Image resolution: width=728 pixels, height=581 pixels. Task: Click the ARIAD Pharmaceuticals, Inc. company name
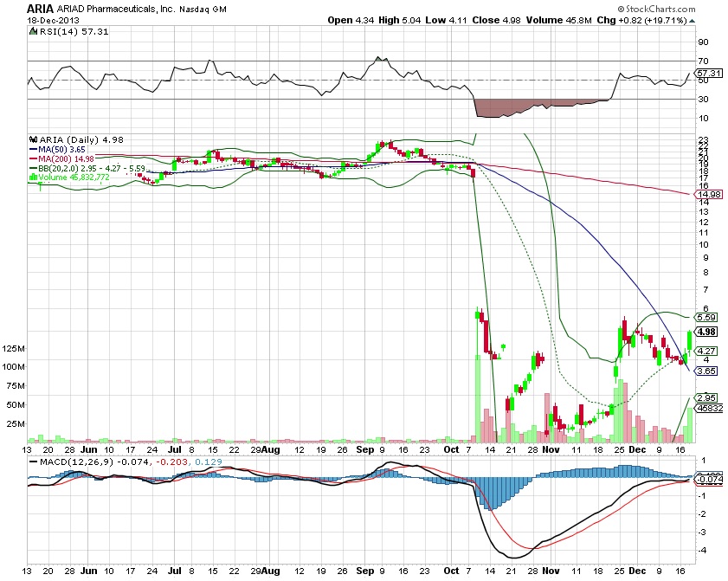116,9
